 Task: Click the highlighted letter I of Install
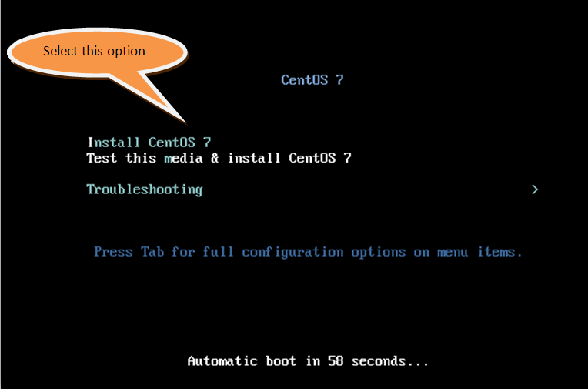pos(90,143)
